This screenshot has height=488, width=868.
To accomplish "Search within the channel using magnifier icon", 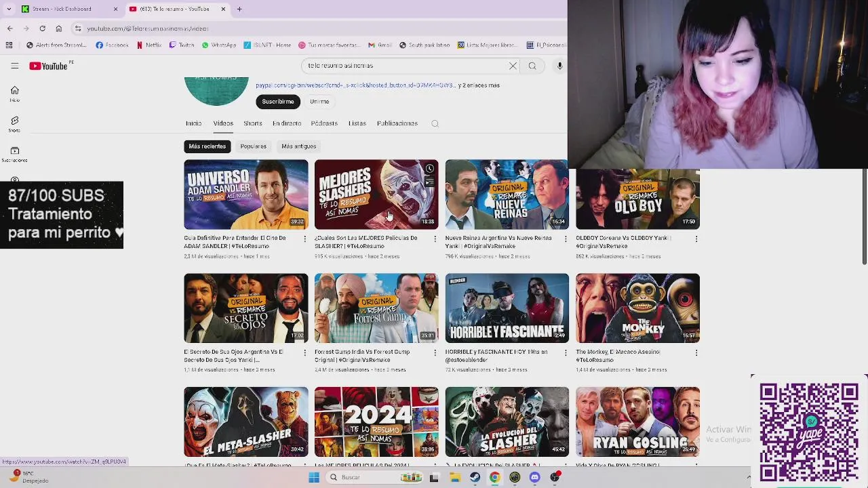I will click(x=435, y=123).
